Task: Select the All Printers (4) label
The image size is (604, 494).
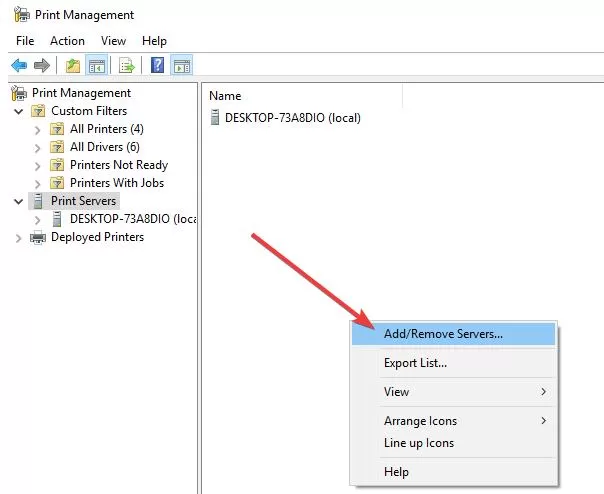Action: pos(107,129)
